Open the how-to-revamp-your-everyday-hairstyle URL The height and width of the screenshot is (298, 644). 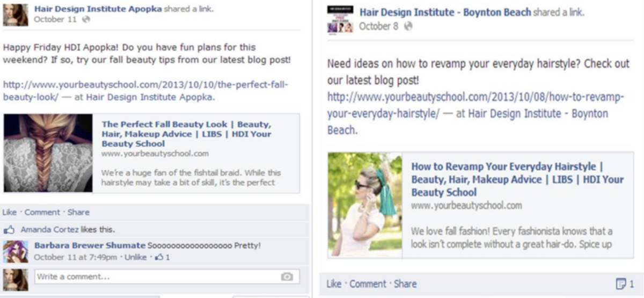[x=475, y=106]
